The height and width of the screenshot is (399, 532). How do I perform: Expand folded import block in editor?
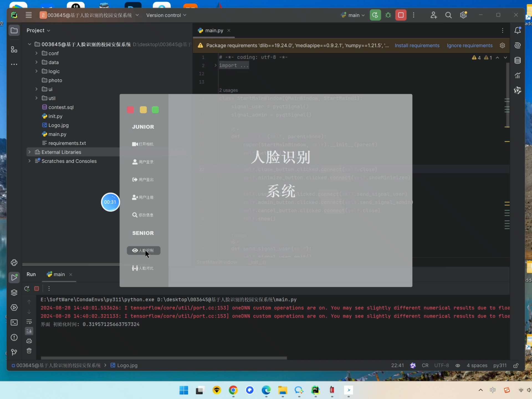coord(216,65)
